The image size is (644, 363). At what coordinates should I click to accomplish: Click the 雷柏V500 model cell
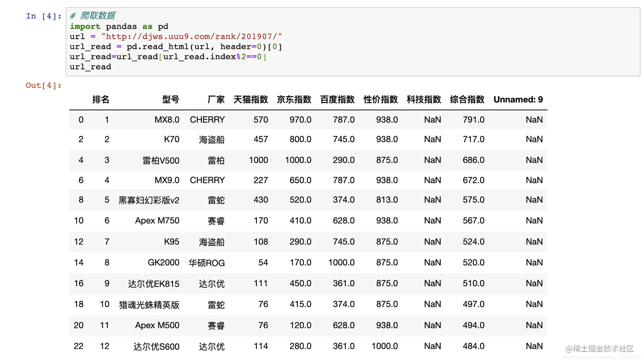[x=161, y=160]
